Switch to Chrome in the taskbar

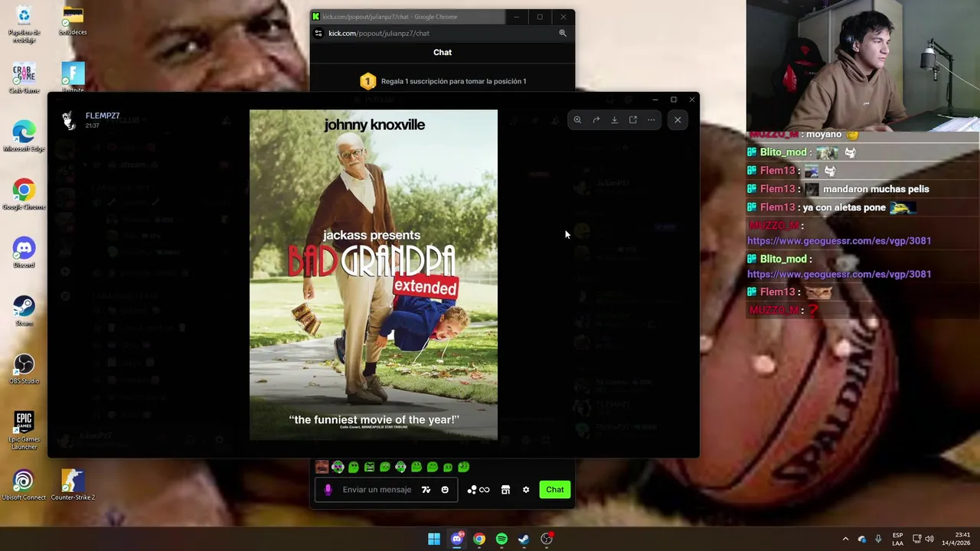tap(479, 539)
